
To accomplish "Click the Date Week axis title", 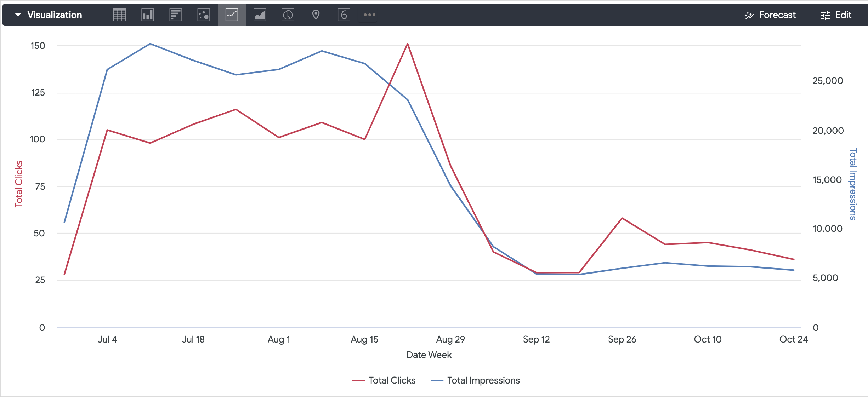I will 429,355.
